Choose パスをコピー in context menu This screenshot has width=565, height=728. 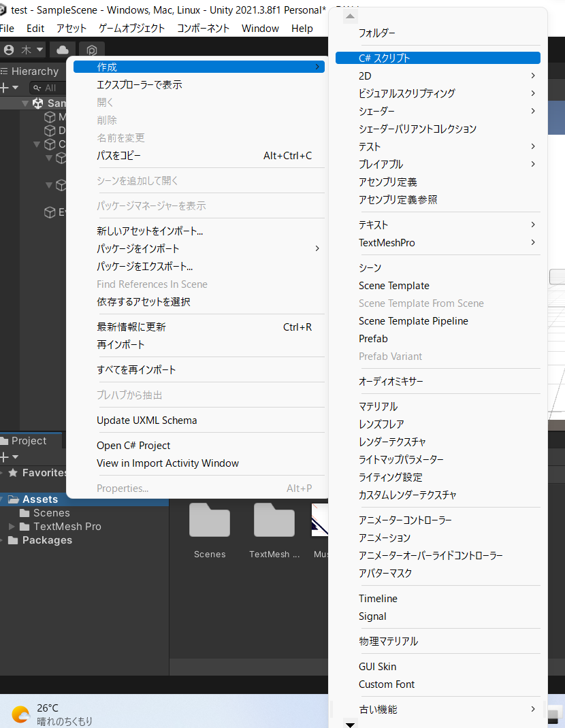199,156
